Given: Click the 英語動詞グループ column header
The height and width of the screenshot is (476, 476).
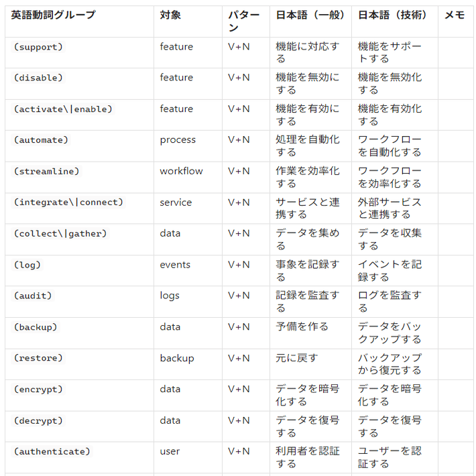Looking at the screenshot, I should 54,15.
